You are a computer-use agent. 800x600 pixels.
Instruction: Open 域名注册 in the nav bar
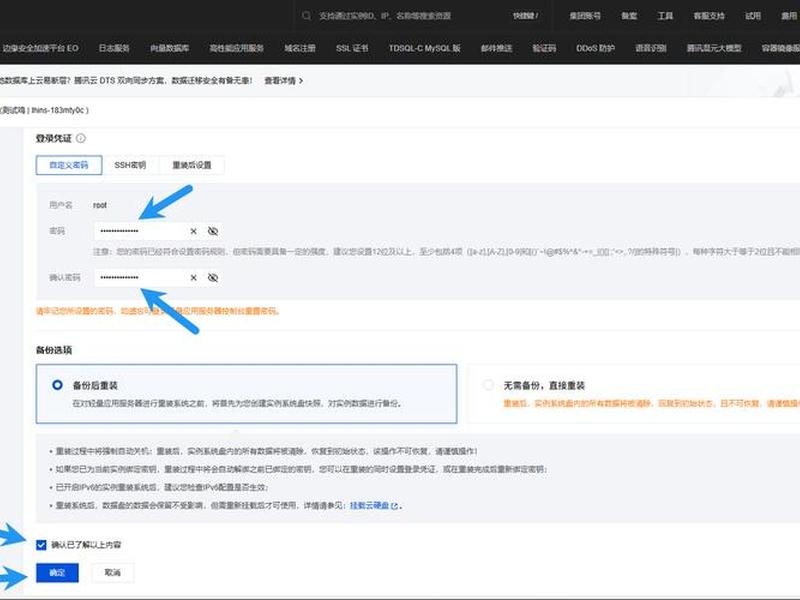[300, 48]
